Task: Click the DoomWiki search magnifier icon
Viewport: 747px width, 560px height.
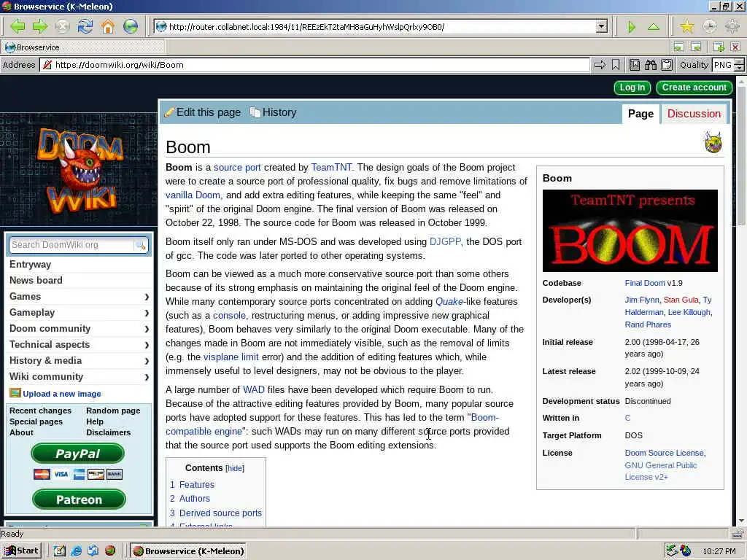Action: click(141, 245)
